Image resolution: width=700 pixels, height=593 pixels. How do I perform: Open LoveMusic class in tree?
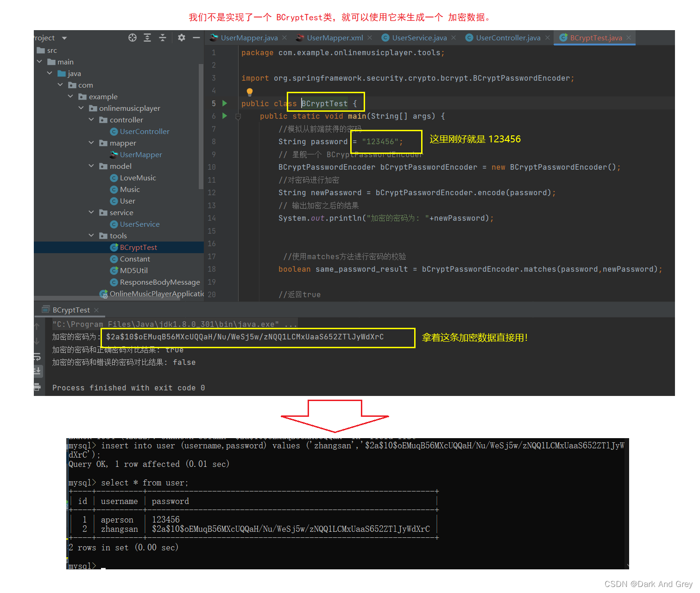point(138,178)
